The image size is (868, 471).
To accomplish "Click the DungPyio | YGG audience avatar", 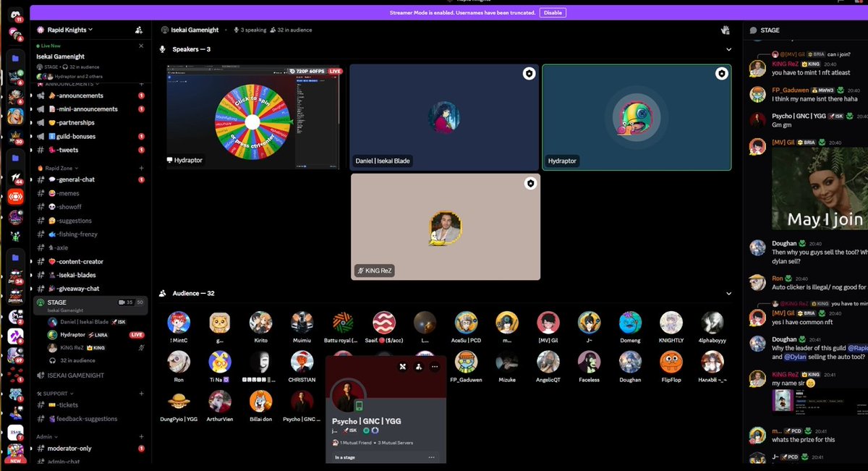I will pos(179,402).
